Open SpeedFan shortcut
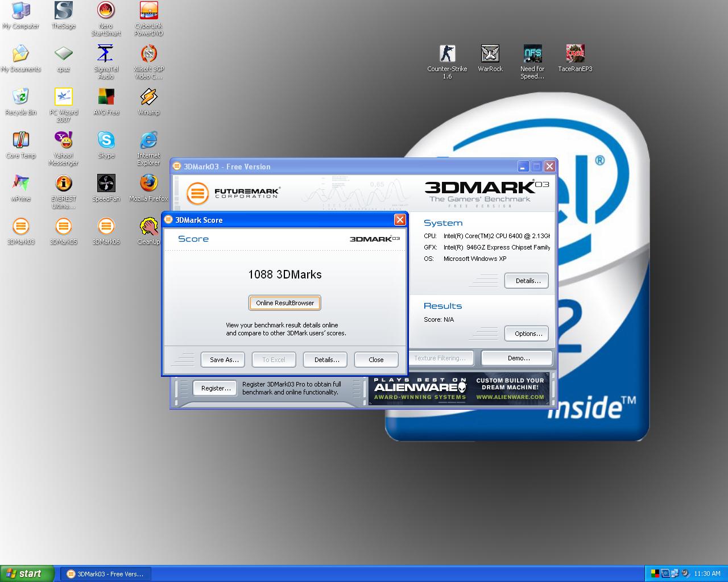Screen dimensions: 728x582 click(x=106, y=189)
